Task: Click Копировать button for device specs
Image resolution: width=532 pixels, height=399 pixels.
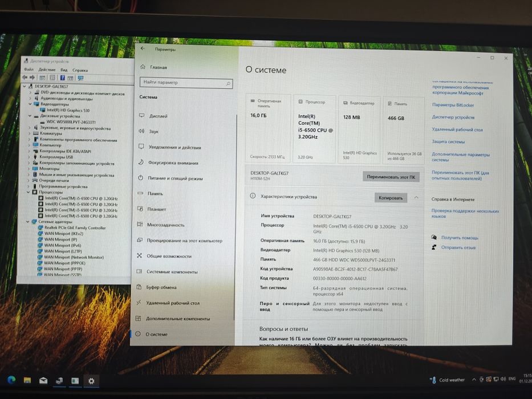Action: pyautogui.click(x=391, y=198)
